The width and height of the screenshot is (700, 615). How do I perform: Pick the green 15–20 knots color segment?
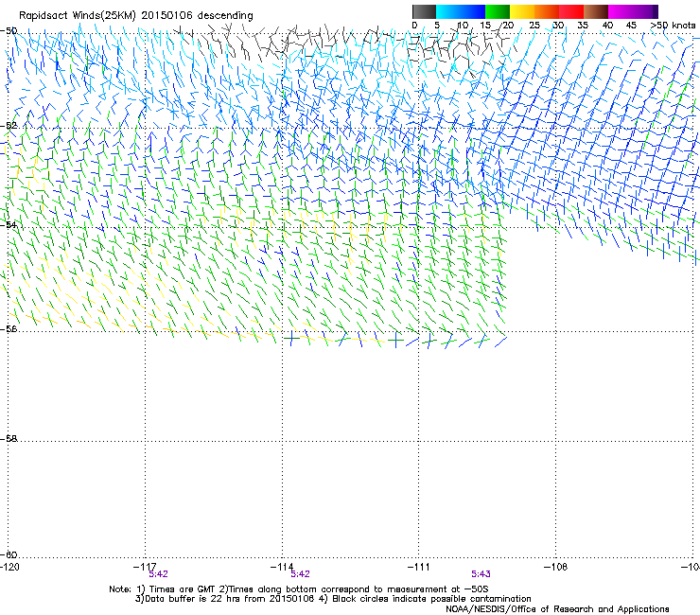click(x=498, y=11)
